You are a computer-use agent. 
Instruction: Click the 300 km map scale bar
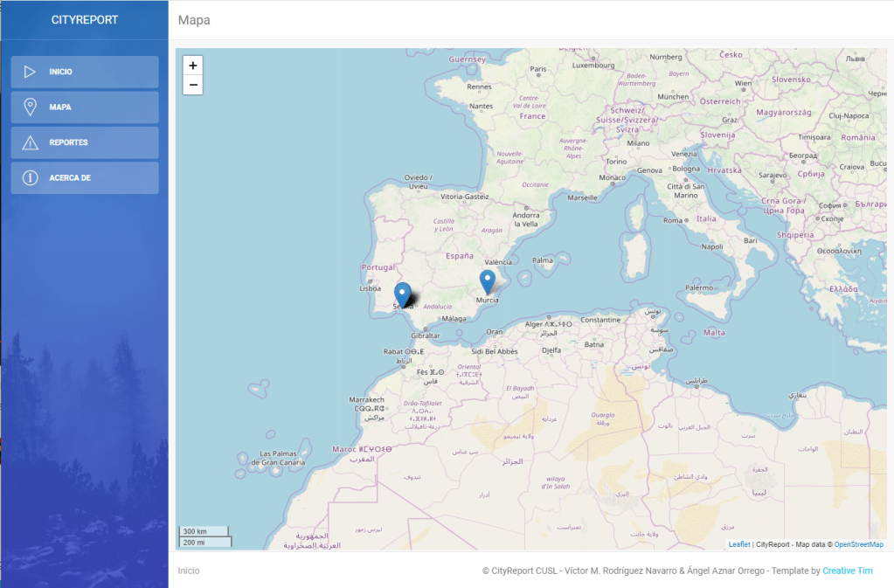(x=204, y=531)
